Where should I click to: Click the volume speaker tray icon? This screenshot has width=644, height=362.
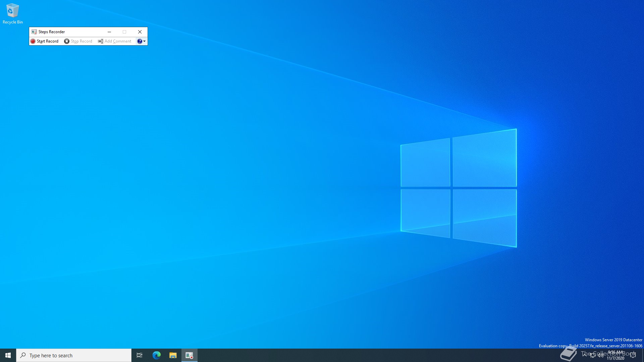[600, 355]
